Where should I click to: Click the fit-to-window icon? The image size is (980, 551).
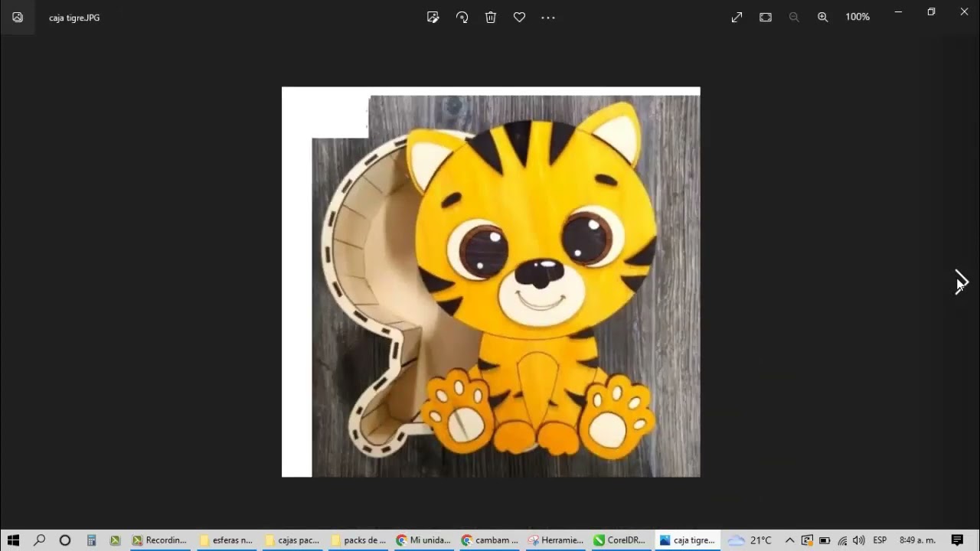pos(766,17)
